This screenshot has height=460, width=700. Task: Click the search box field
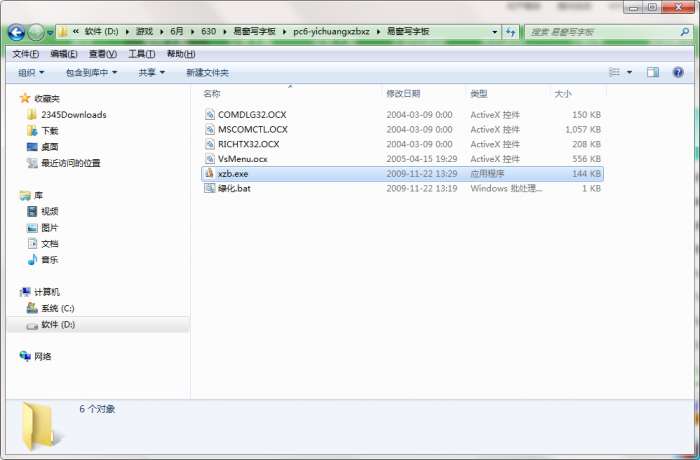pos(603,32)
